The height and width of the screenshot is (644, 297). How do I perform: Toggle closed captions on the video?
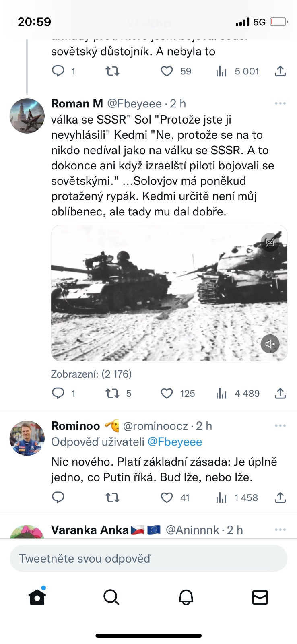point(270,242)
